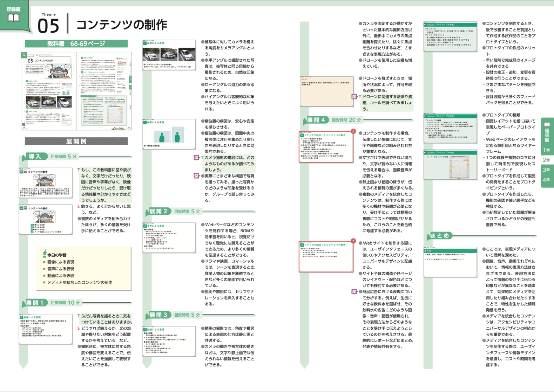The image size is (554, 392).
Task: Select the 2章 tab on right edge
Action: [546, 160]
